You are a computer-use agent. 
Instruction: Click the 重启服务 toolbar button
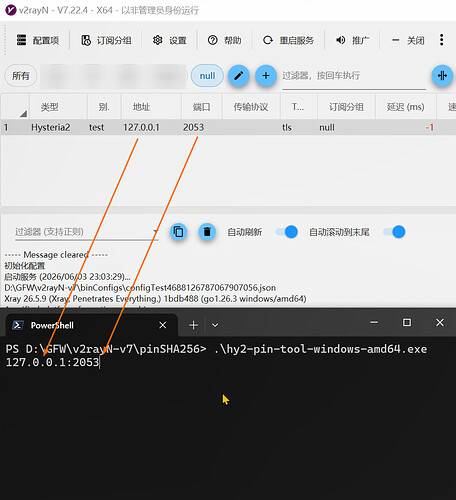coord(288,40)
